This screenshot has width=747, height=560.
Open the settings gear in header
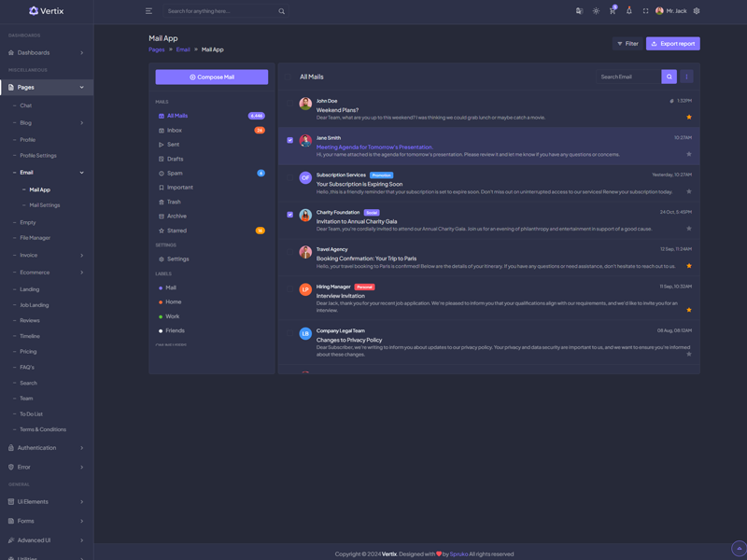coord(697,11)
